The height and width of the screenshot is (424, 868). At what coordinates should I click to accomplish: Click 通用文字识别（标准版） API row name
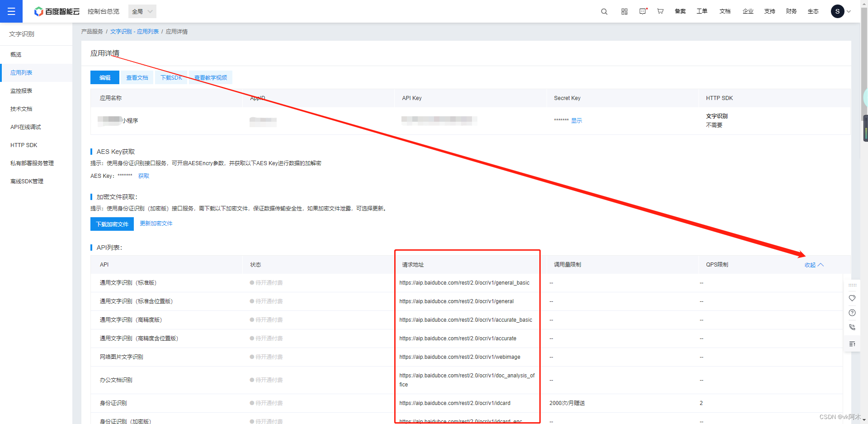[x=128, y=283]
